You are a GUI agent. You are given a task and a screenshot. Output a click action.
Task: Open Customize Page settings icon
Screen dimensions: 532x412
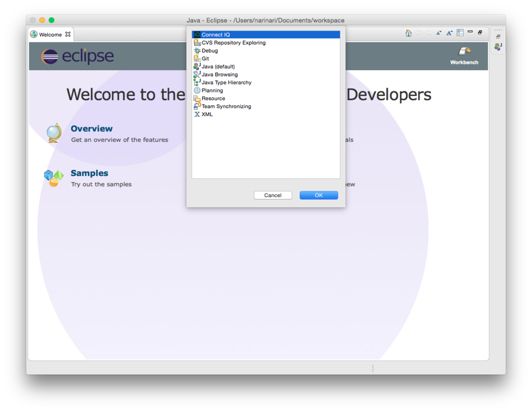pyautogui.click(x=460, y=33)
